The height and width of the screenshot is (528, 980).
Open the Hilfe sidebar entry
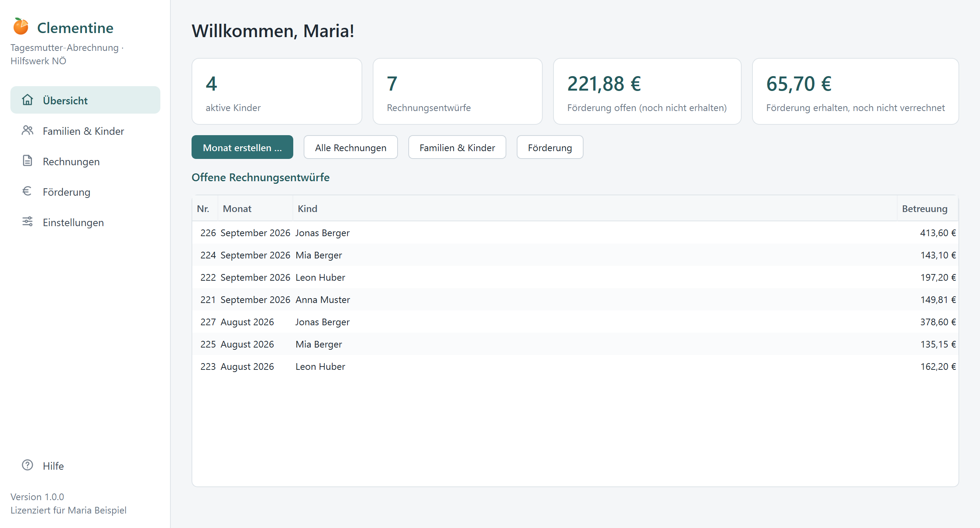click(x=85, y=466)
